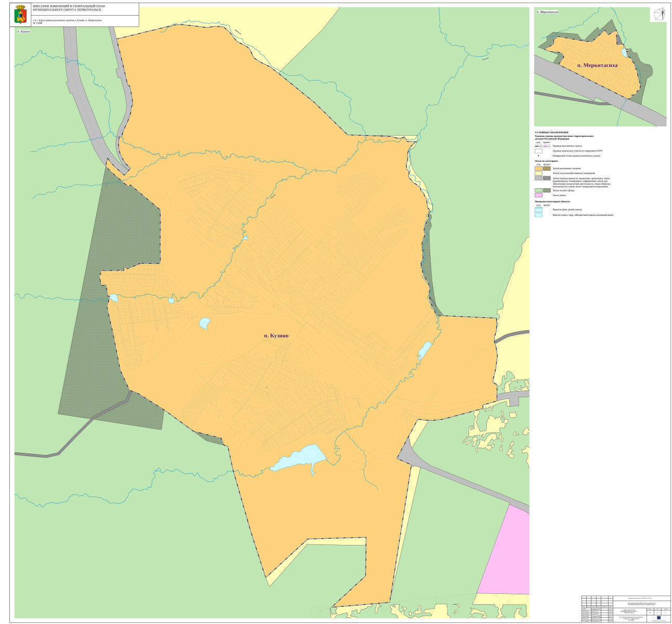This screenshot has width=672, height=624.
Task: Select the magenta projected settlement boundary legend symbol
Action: (547, 146)
